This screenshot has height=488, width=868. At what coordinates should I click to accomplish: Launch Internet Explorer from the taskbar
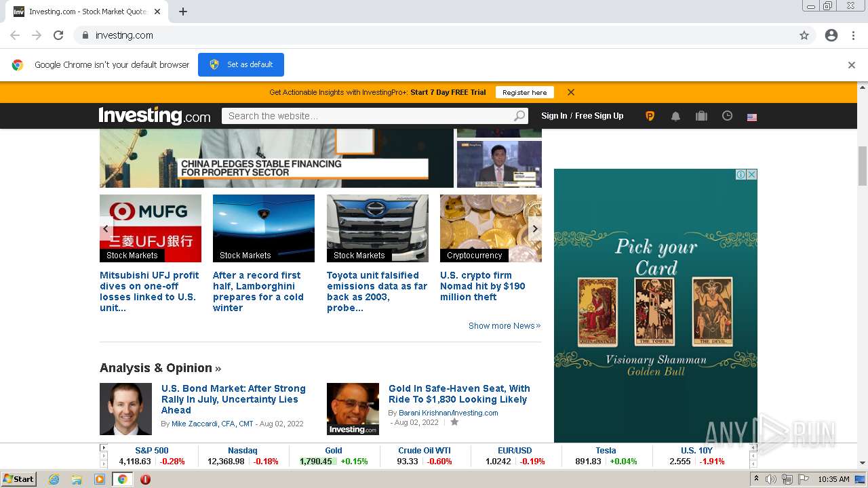(54, 479)
